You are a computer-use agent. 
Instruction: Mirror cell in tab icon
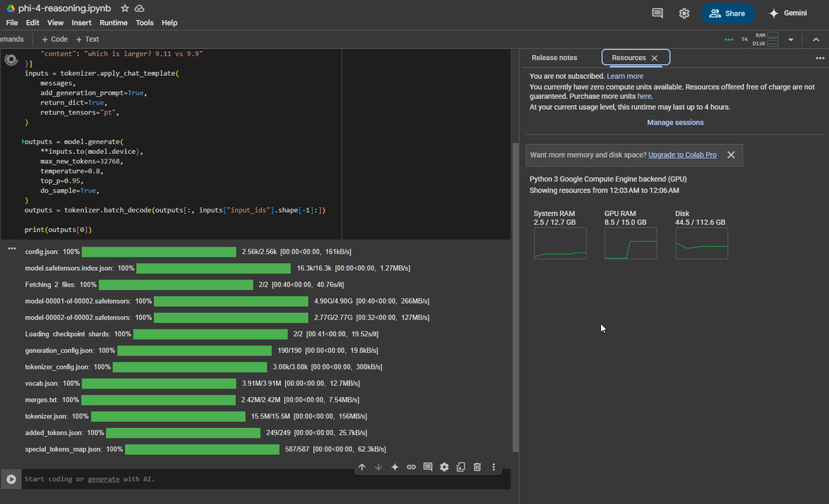pos(461,467)
